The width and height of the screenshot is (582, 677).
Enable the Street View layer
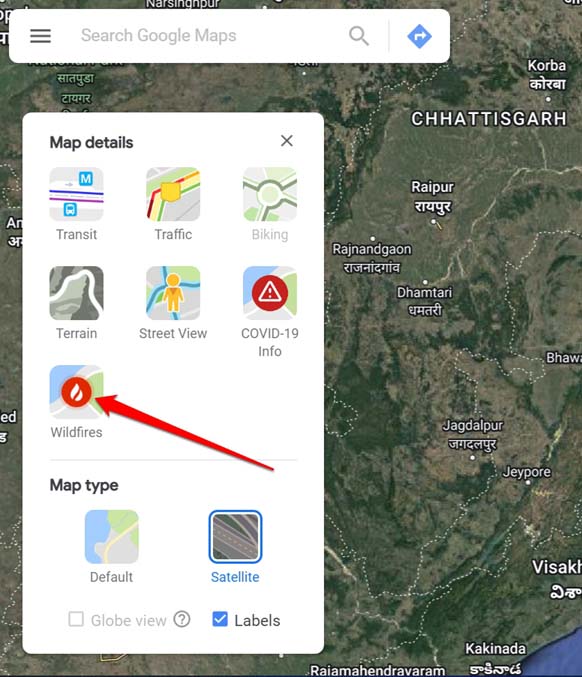pos(173,293)
